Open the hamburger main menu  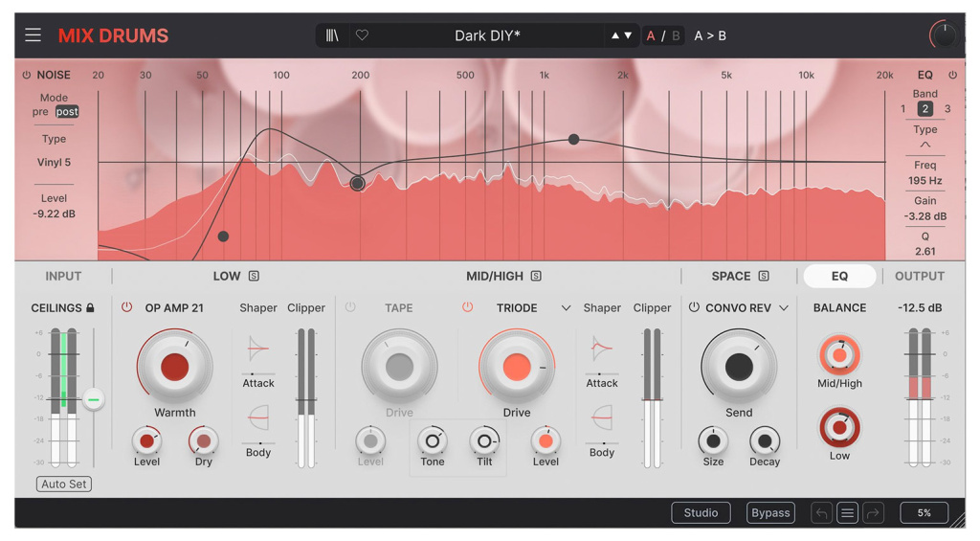[x=33, y=35]
